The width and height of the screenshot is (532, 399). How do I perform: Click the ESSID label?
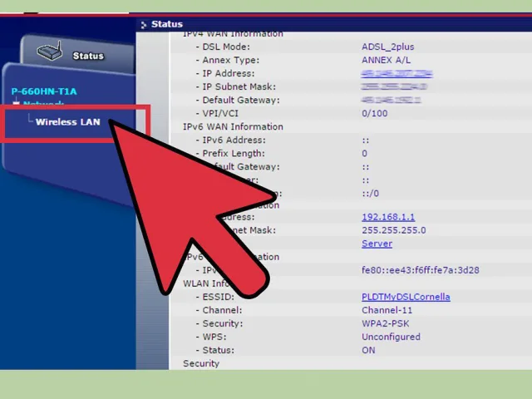218,297
